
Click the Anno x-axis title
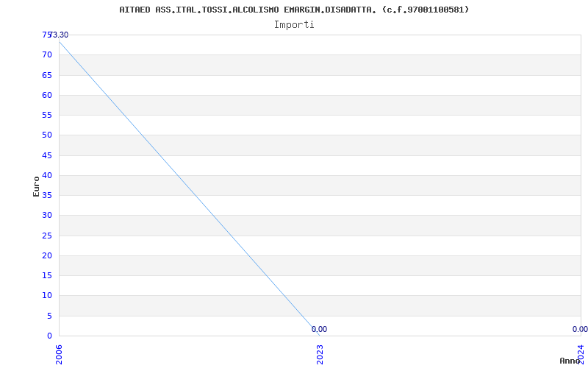570,361
